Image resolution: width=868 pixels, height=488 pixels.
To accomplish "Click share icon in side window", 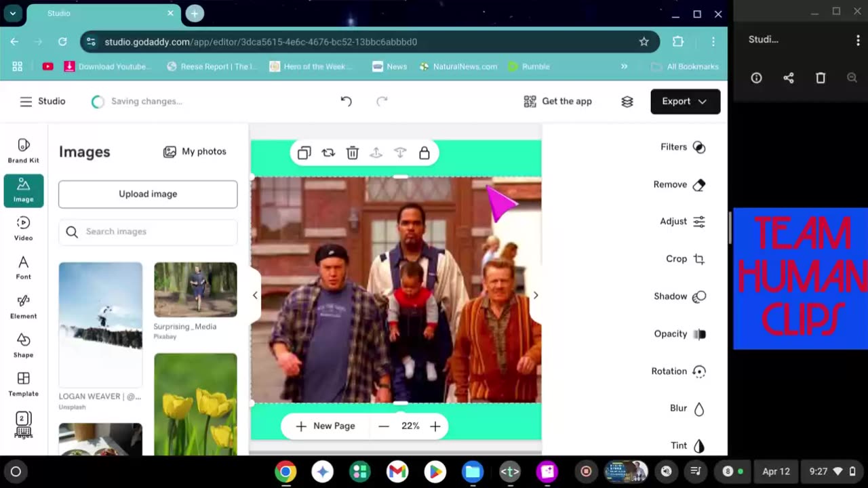I will pos(789,78).
